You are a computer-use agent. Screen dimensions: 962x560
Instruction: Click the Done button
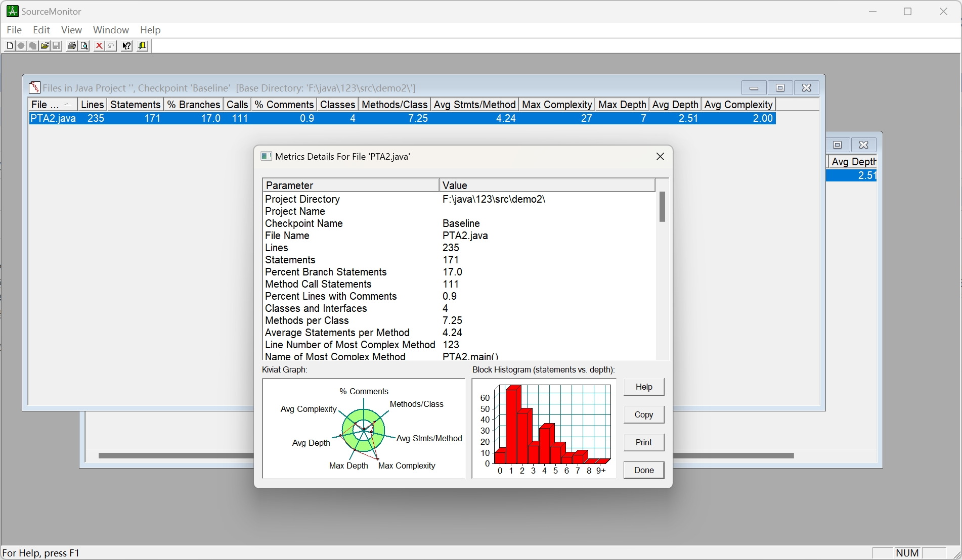point(644,470)
